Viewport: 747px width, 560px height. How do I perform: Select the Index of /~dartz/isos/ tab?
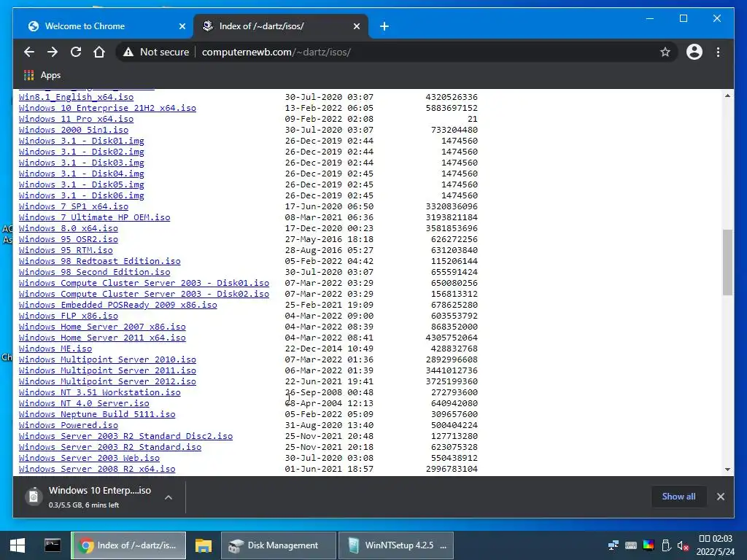click(281, 26)
